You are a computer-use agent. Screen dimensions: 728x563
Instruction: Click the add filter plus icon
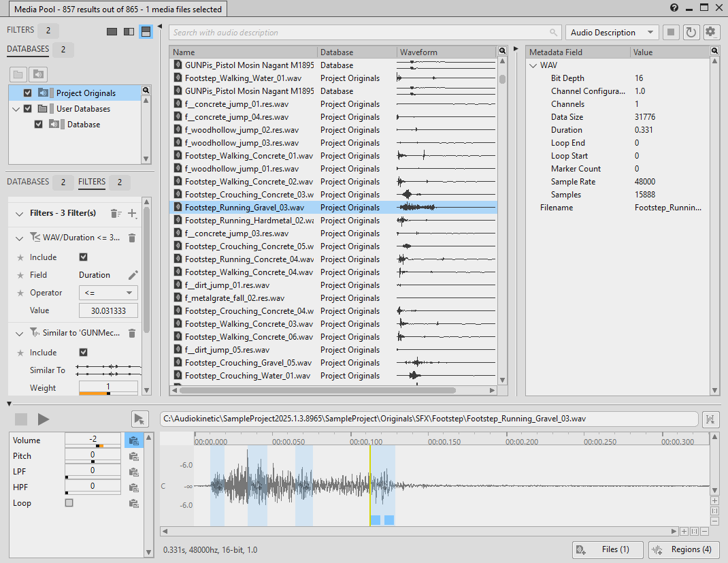132,213
